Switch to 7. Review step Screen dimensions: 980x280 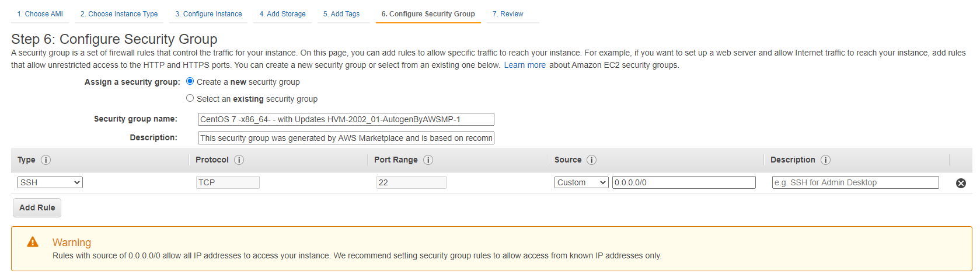coord(508,14)
